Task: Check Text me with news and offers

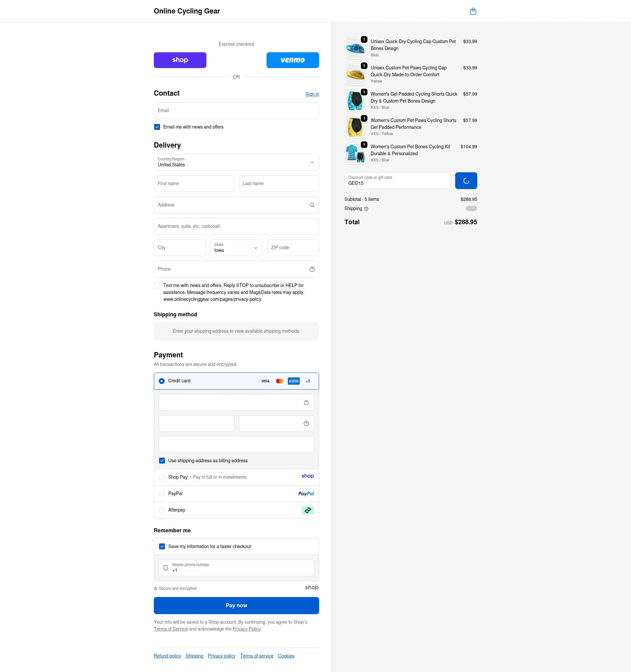Action: (x=157, y=286)
